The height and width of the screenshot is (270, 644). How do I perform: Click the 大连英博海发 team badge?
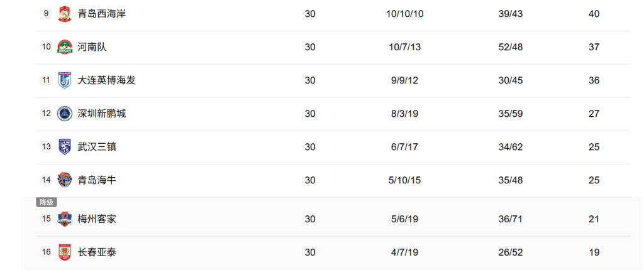tap(65, 80)
